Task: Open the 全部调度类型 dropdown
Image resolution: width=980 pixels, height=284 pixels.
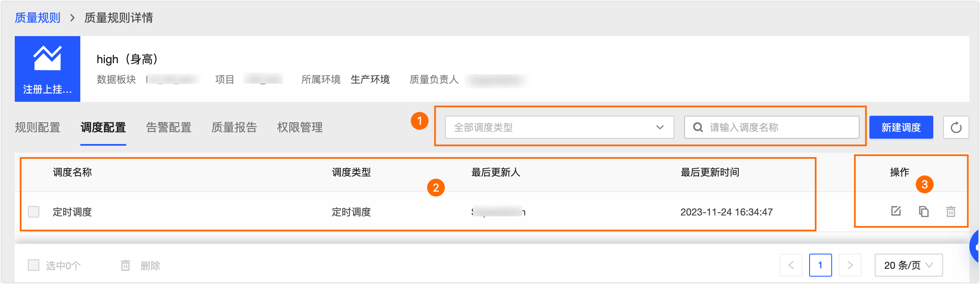Action: [559, 127]
